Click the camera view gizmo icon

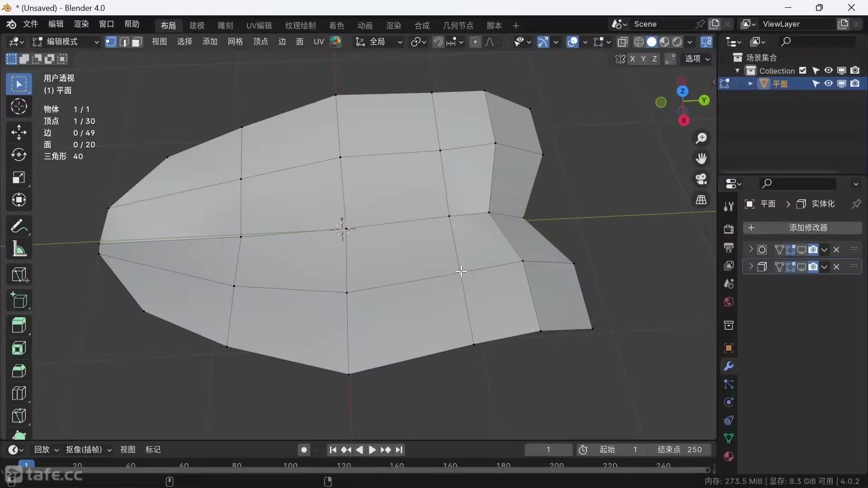[x=701, y=179]
